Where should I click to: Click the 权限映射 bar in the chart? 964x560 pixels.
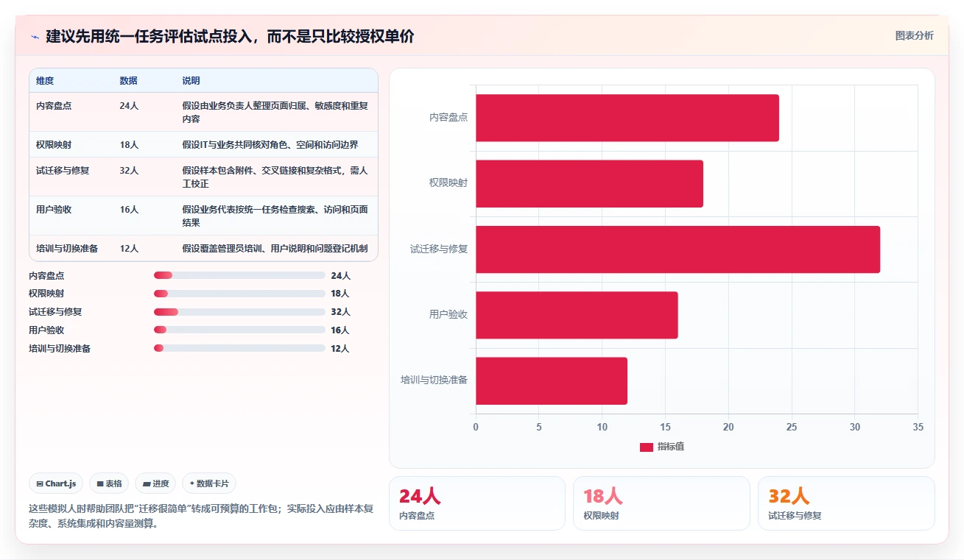[x=589, y=183]
